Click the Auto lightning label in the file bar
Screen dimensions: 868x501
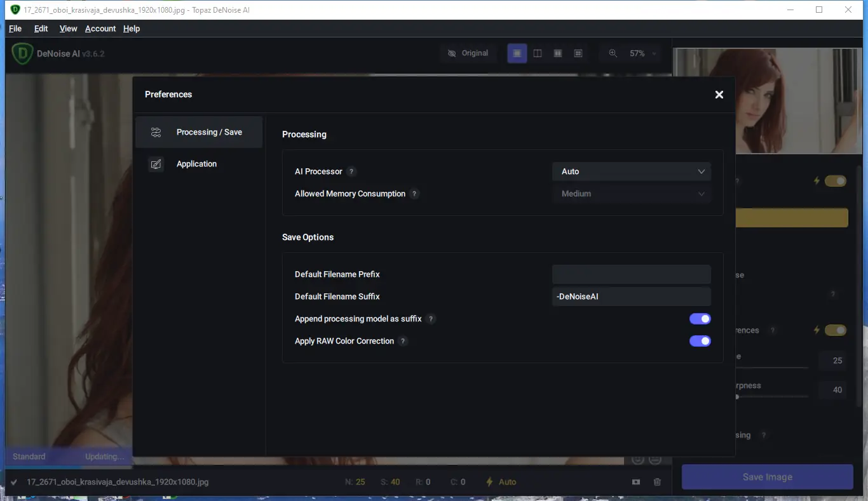coord(501,482)
